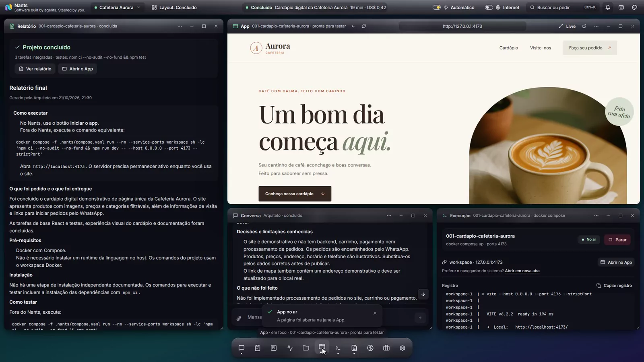This screenshot has height=362, width=644.
Task: Click the Faça seu pedido button
Action: (590, 48)
